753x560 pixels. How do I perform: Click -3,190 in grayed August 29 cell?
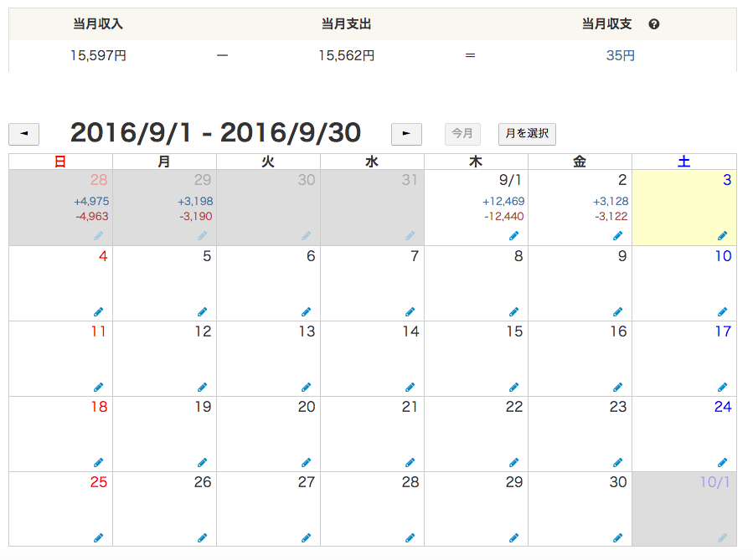coord(195,217)
